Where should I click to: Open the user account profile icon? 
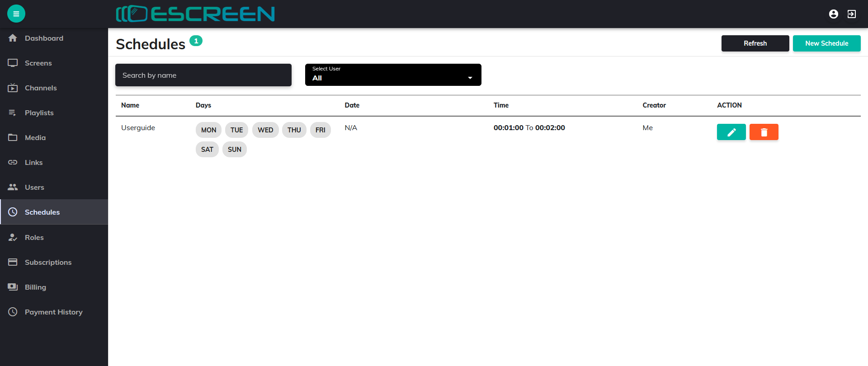[834, 14]
